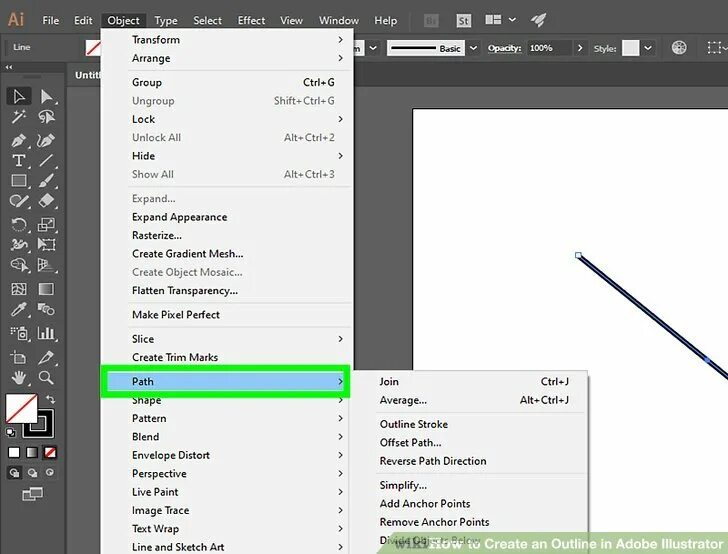Select the Eraser tool
Viewport: 728px width, 554px height.
pos(46,201)
